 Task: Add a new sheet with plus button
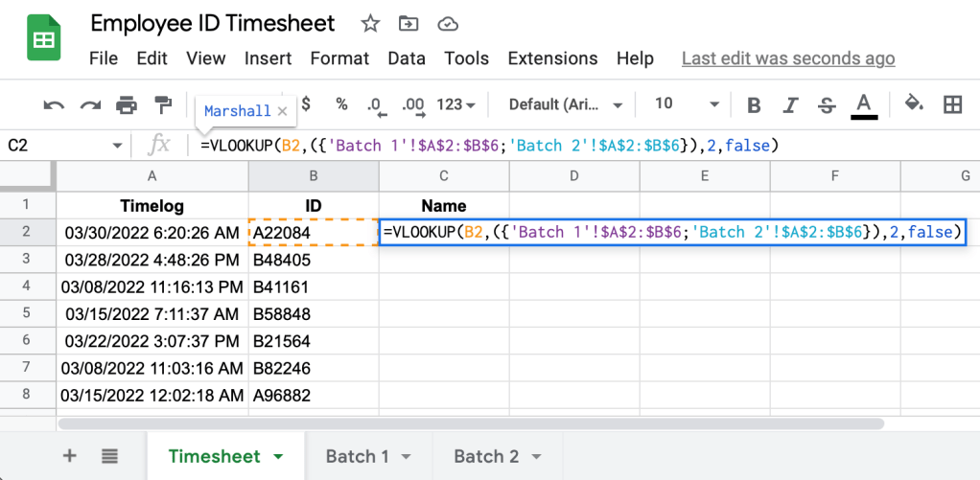click(x=69, y=456)
